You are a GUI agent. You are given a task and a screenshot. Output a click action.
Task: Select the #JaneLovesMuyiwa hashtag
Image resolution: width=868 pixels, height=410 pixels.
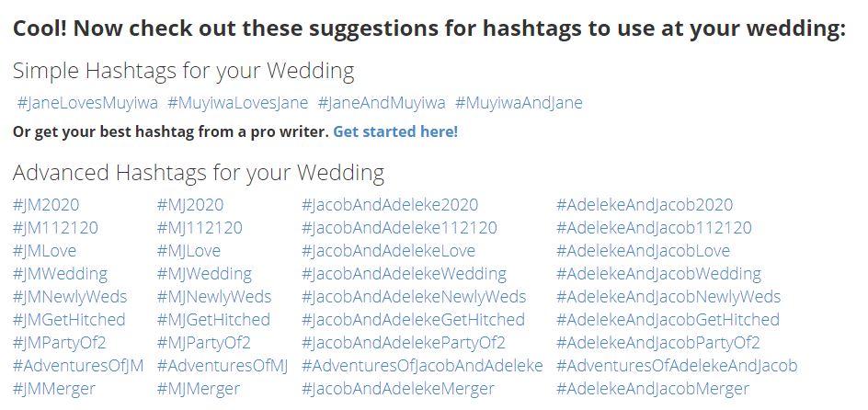pyautogui.click(x=87, y=102)
